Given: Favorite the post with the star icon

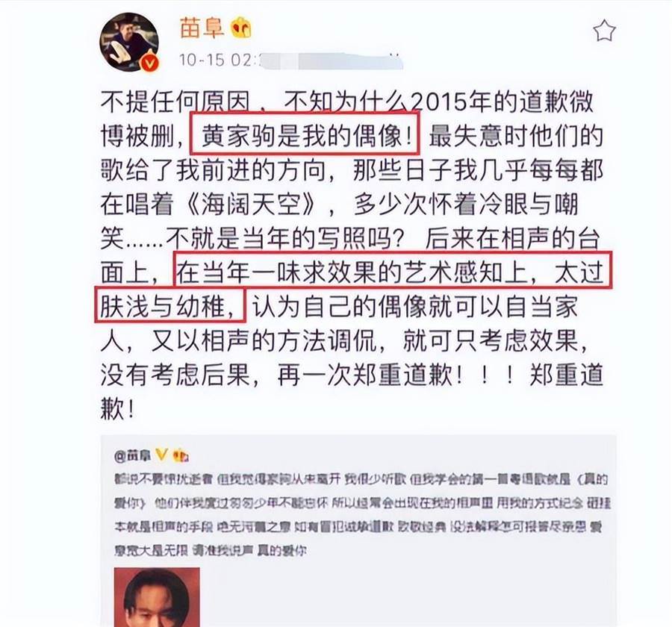Looking at the screenshot, I should pos(604,31).
